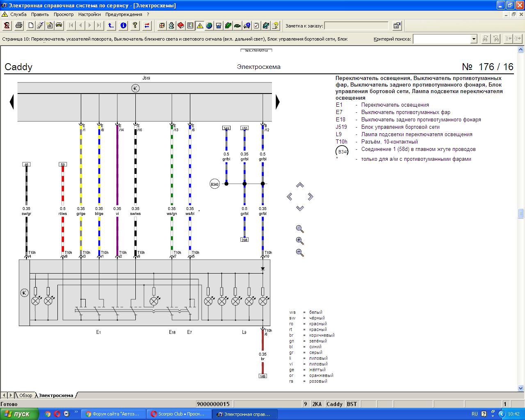
Task: Click the yellow question mark toolbar icon
Action: (x=135, y=25)
